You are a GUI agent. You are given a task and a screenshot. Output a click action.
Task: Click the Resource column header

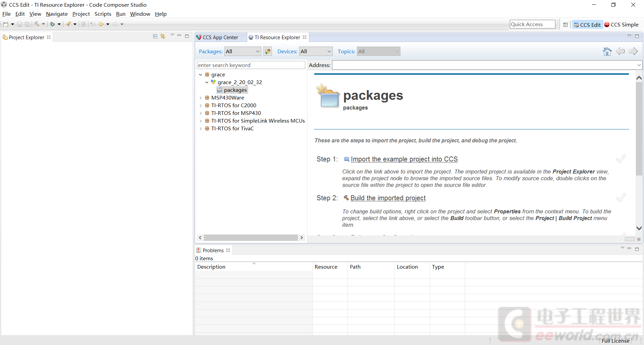[330, 267]
